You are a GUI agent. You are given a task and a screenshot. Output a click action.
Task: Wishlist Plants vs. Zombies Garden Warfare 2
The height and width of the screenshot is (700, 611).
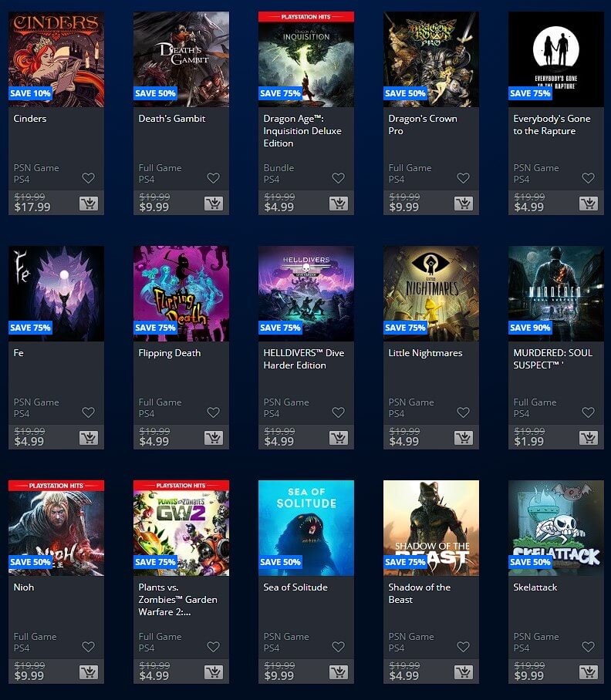214,647
